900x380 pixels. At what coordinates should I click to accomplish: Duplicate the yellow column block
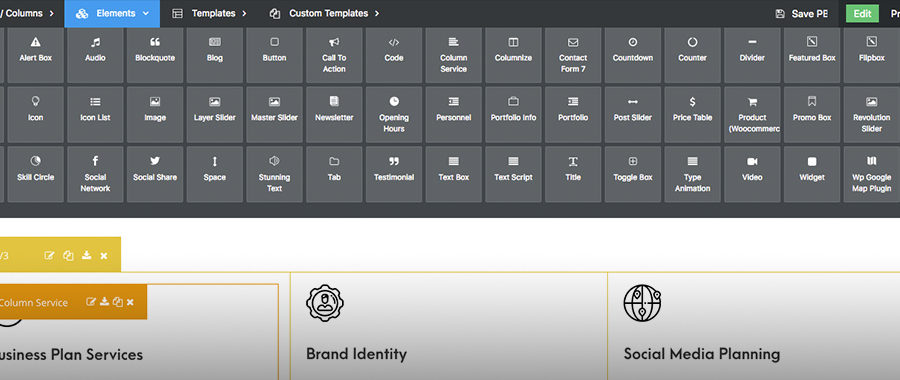[68, 255]
